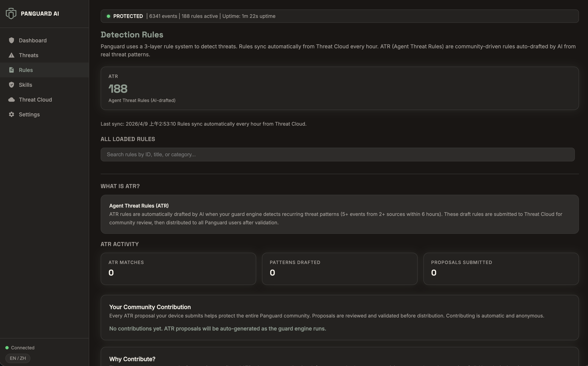Viewport: 588px width, 366px height.
Task: Click the PROPOSALS SUBMITTED stat card
Action: tap(501, 269)
